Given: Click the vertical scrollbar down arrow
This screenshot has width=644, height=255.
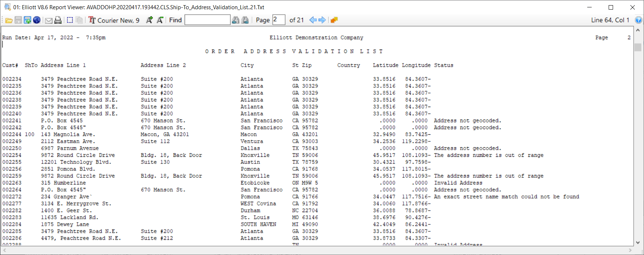Looking at the screenshot, I should coord(638,242).
